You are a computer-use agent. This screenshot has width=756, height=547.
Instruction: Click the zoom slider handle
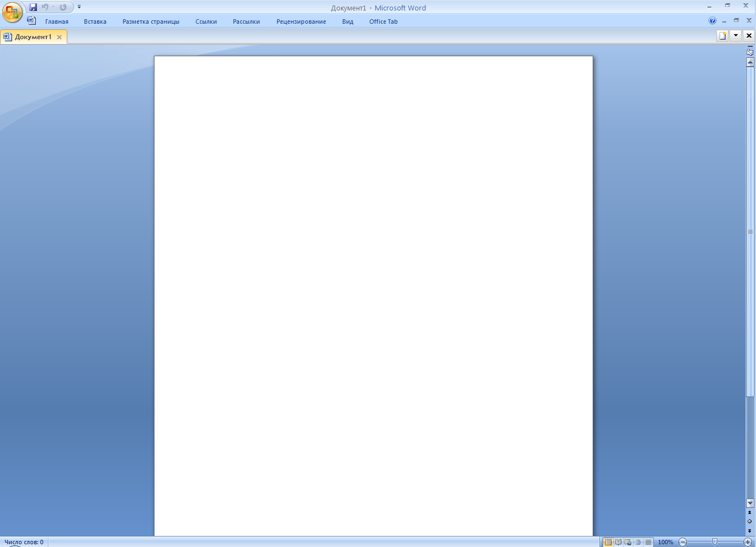[x=715, y=542]
